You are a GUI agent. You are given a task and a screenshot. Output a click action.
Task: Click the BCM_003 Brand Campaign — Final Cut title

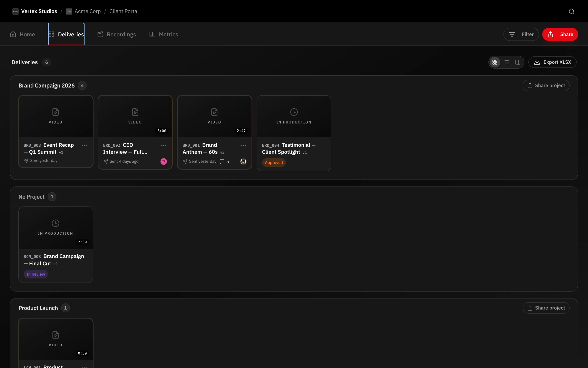pos(54,260)
